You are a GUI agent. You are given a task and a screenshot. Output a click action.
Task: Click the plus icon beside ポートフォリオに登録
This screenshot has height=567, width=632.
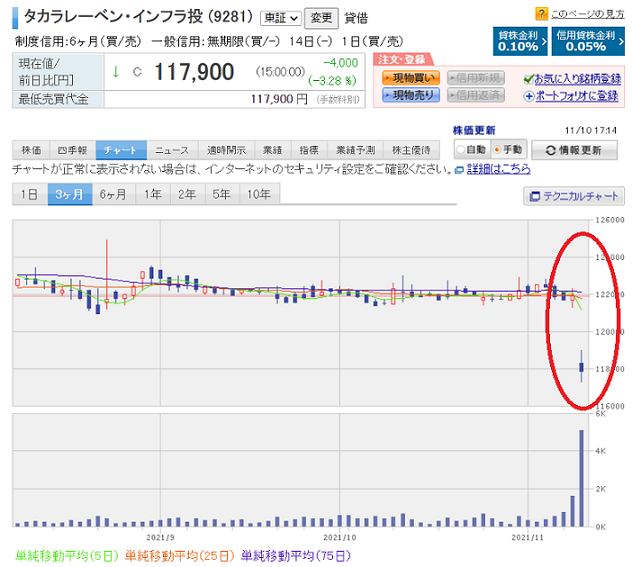[529, 96]
